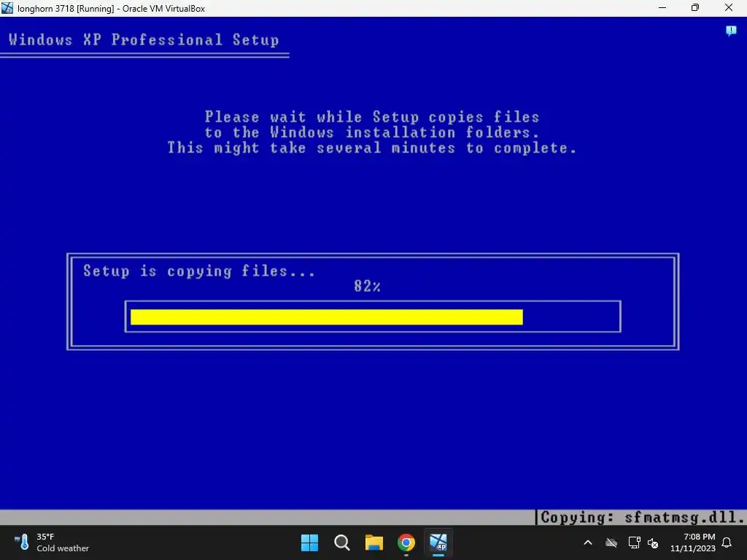Click 'This might take several minutes to complete' line

372,147
